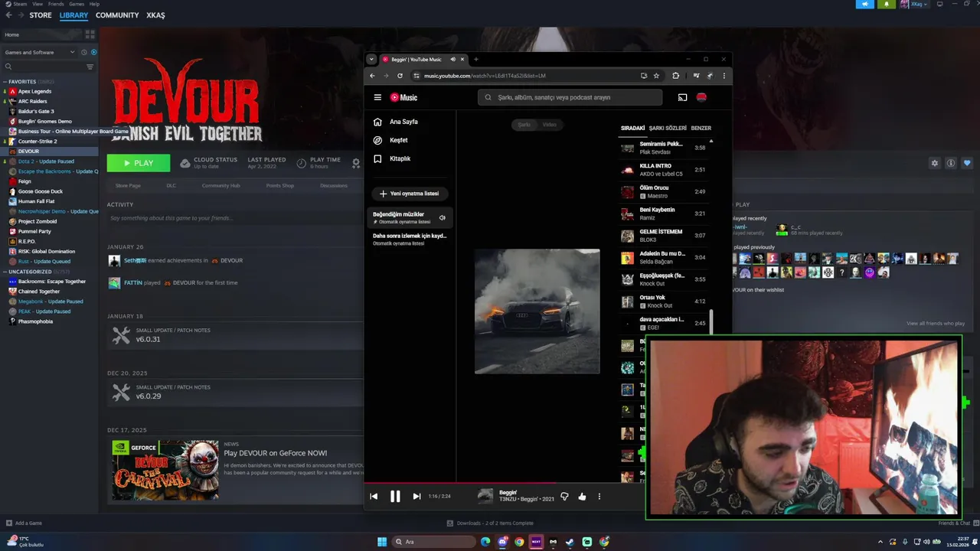Viewport: 980px width, 551px height.
Task: Play GELME İSTEMEM from the queue
Action: tap(665, 235)
